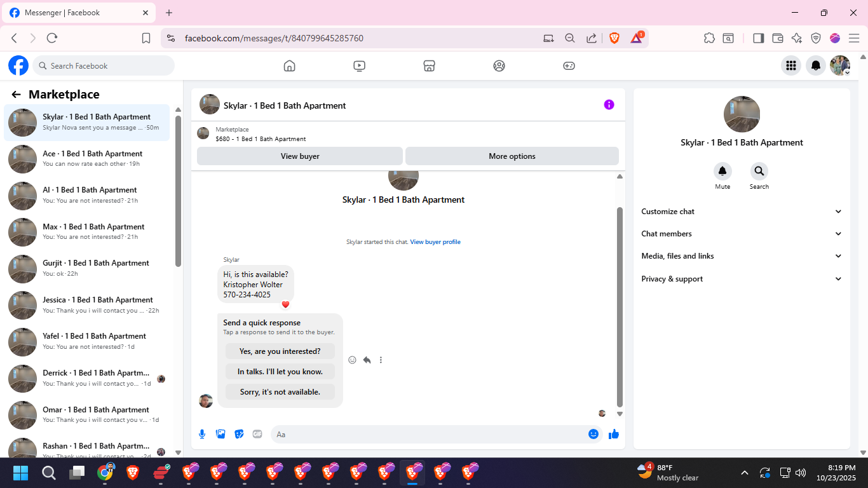Screen dimensions: 868x488
Task: Open Yafel 1 Bed 1 Bath Apartment chat
Action: 87,342
